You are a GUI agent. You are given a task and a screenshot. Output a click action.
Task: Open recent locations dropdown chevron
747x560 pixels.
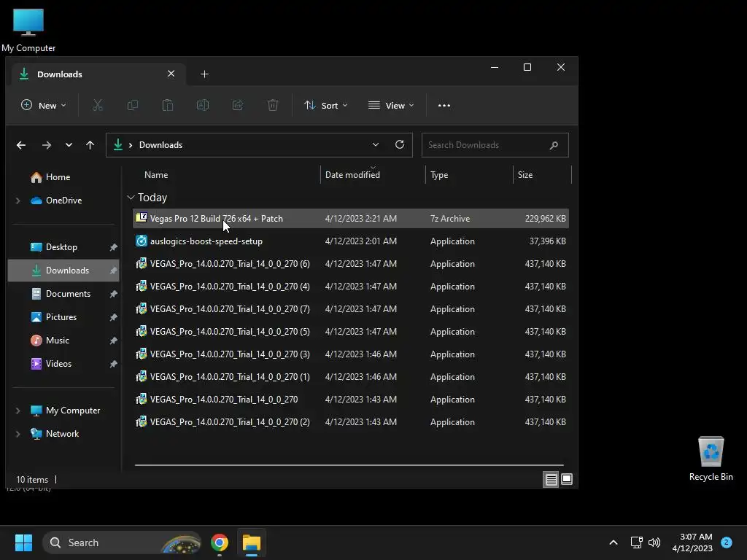tap(69, 145)
